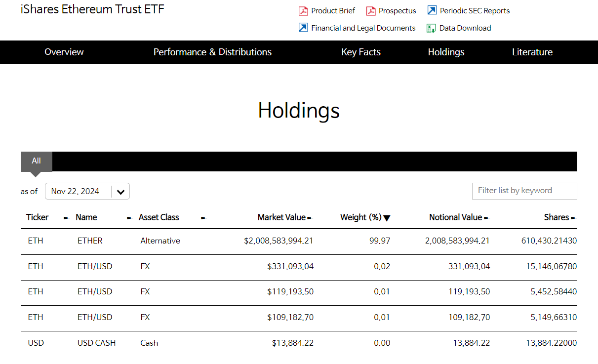This screenshot has width=598, height=364.
Task: Click the Filter list by keyword field
Action: (524, 191)
